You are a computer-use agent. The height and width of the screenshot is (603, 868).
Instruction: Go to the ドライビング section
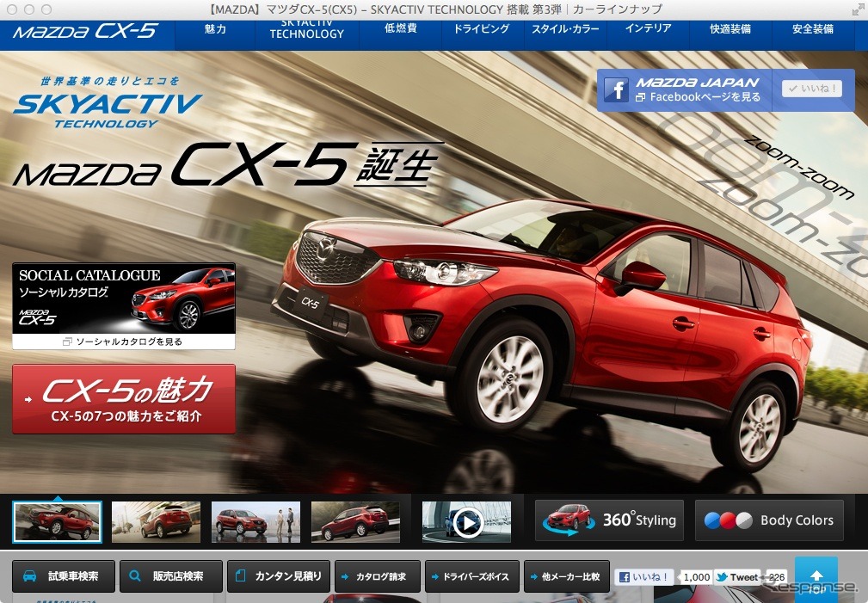click(482, 28)
